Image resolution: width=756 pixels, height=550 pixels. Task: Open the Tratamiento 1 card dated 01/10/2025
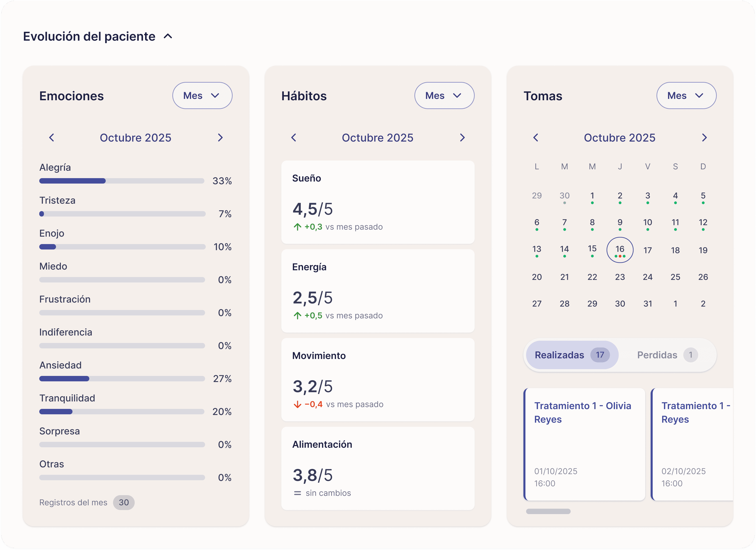pos(585,444)
